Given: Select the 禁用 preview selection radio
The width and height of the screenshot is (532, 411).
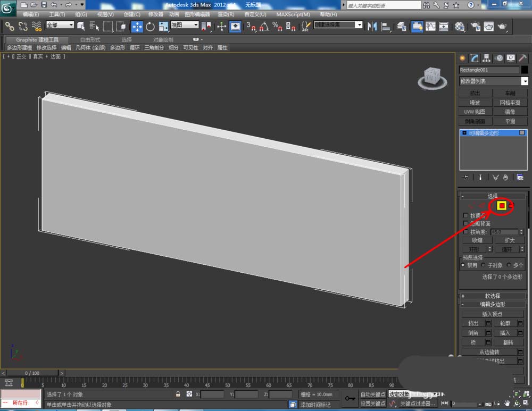Looking at the screenshot, I should point(463,265).
